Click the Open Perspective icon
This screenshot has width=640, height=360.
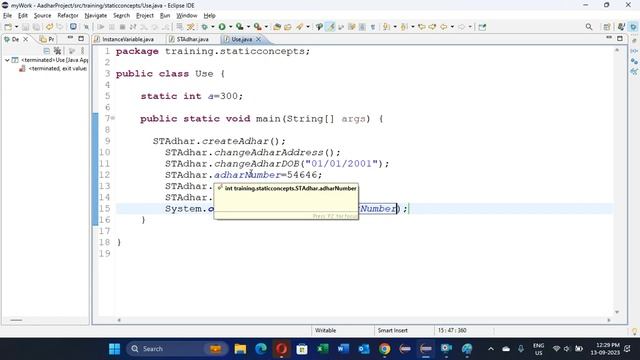[x=607, y=27]
